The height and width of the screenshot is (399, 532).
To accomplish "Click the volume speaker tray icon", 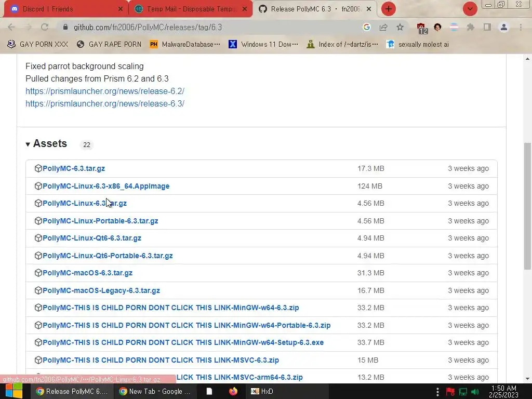I will tap(475, 392).
